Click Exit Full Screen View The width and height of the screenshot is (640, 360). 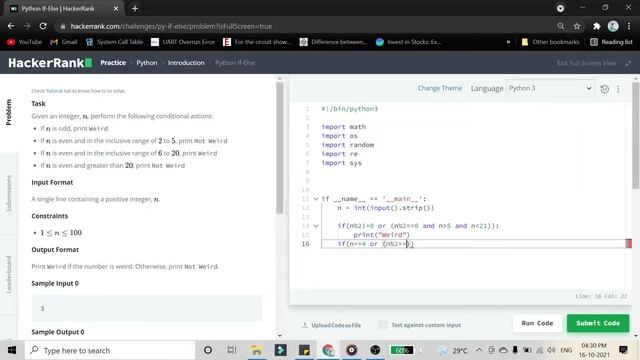586,63
